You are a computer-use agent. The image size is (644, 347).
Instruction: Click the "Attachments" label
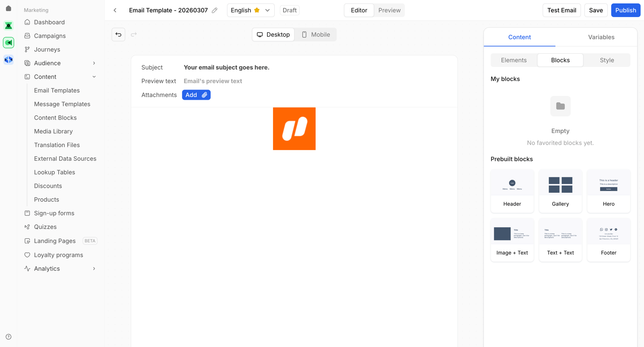coord(159,95)
